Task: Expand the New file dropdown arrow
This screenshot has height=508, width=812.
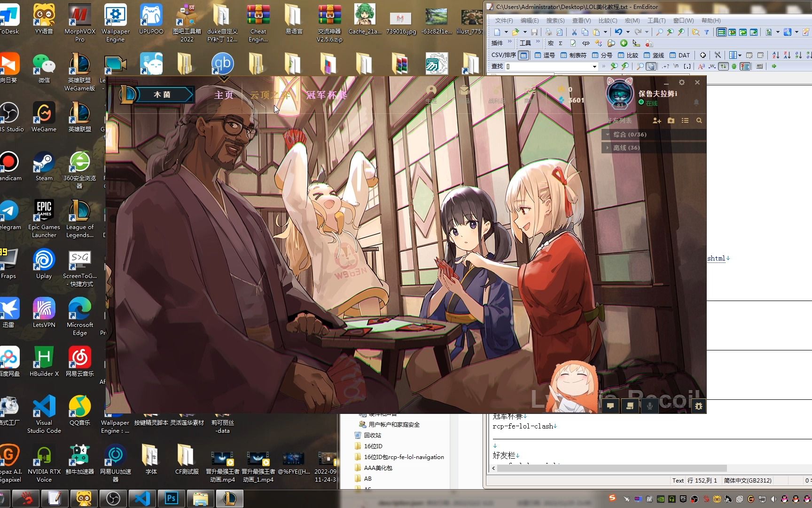Action: 506,32
